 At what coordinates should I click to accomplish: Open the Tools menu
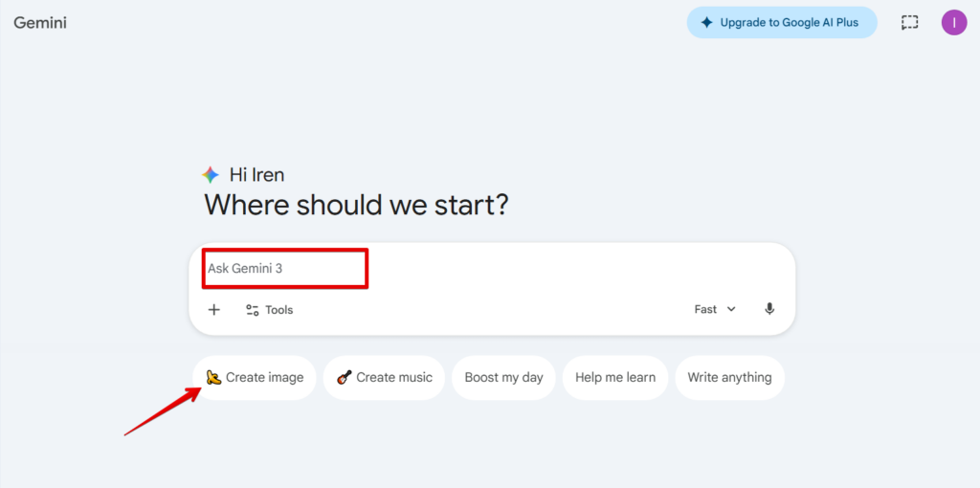tap(269, 310)
